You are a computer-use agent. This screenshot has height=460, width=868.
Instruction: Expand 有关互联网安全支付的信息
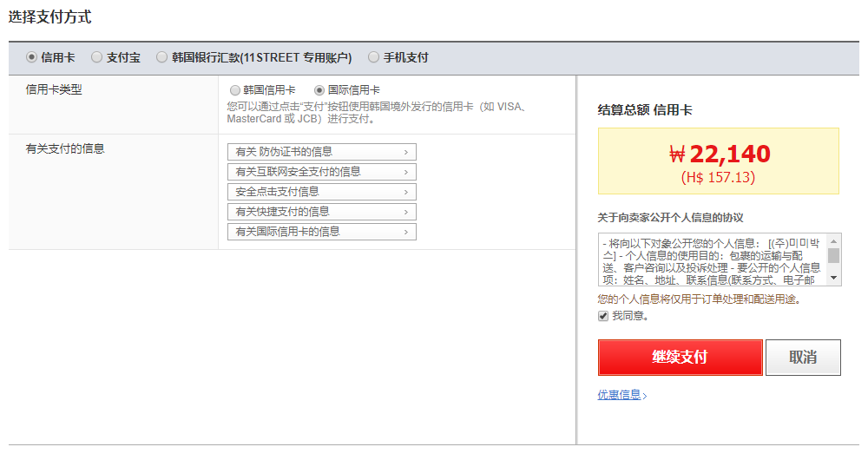coord(321,172)
